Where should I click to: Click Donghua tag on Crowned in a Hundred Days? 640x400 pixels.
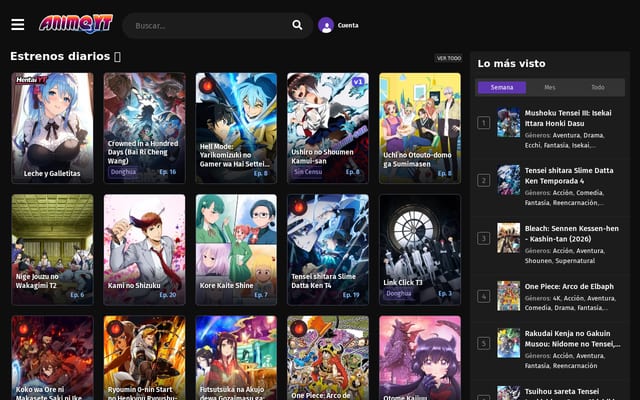pos(123,172)
